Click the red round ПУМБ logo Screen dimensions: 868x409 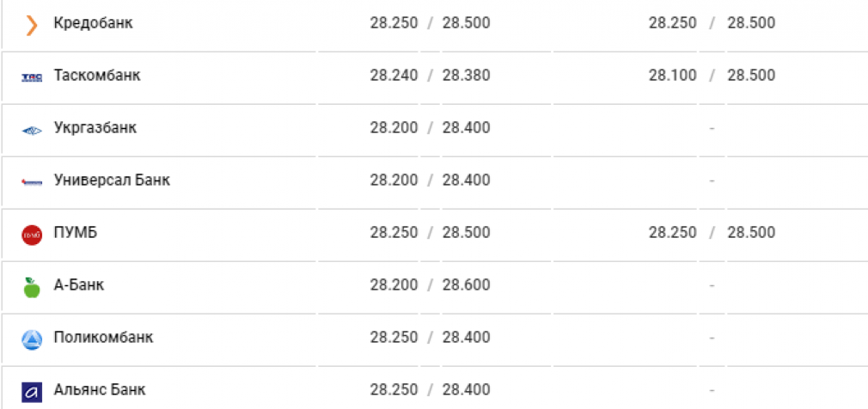point(32,235)
